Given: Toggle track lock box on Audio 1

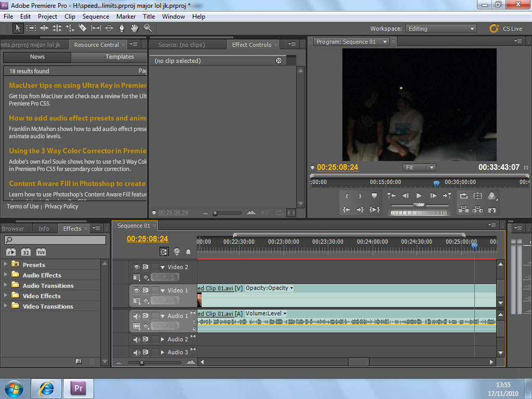Looking at the screenshot, I should click(155, 316).
